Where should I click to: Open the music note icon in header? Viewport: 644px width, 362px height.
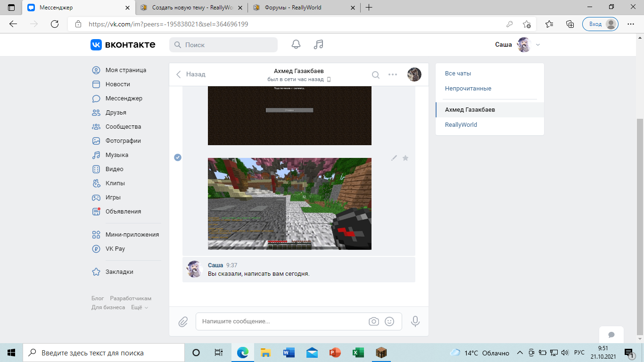click(x=319, y=45)
